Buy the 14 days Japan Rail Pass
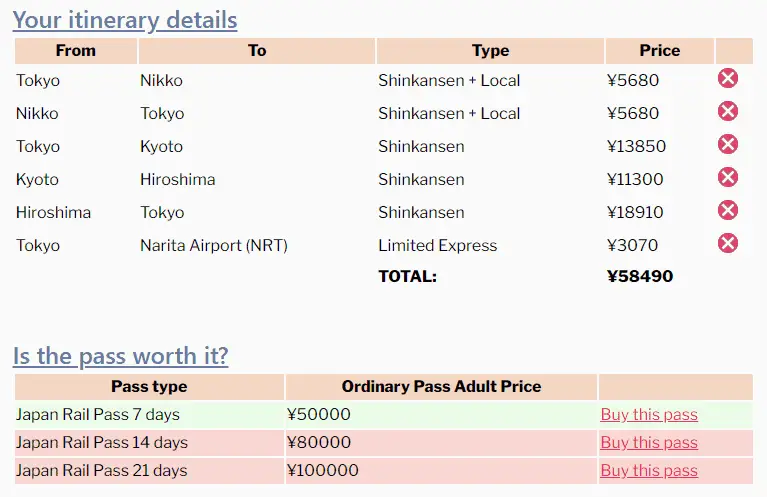The height and width of the screenshot is (497, 767). pyautogui.click(x=649, y=442)
